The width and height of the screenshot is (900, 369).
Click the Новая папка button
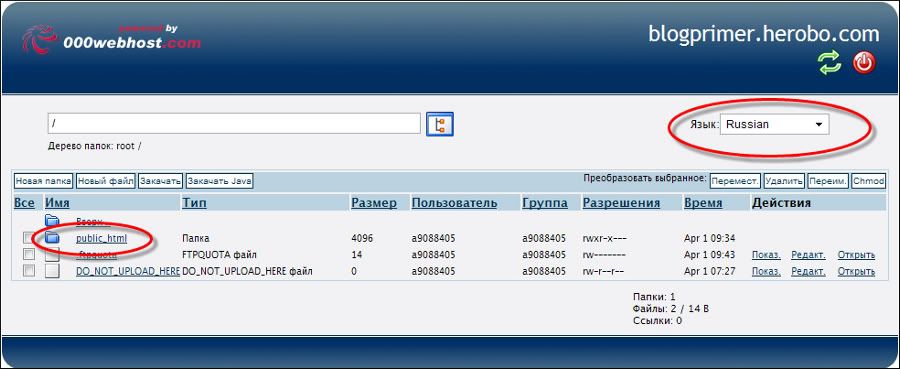[44, 181]
